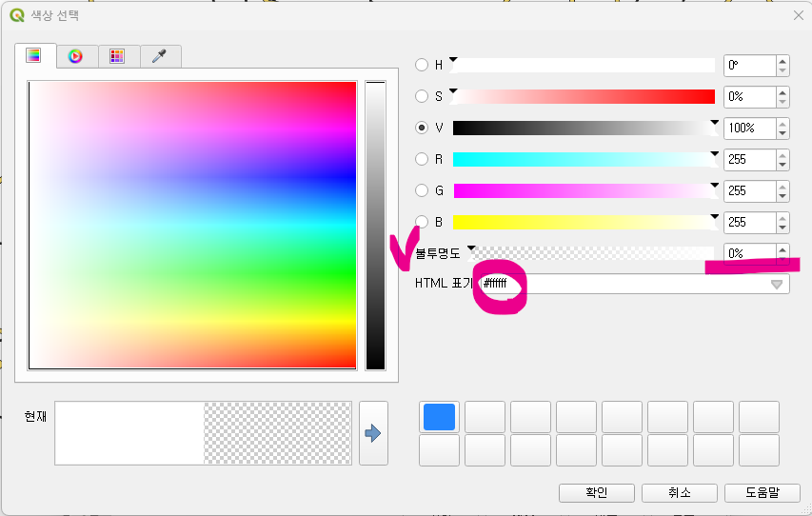Increase the opacity with up arrow

(x=782, y=248)
